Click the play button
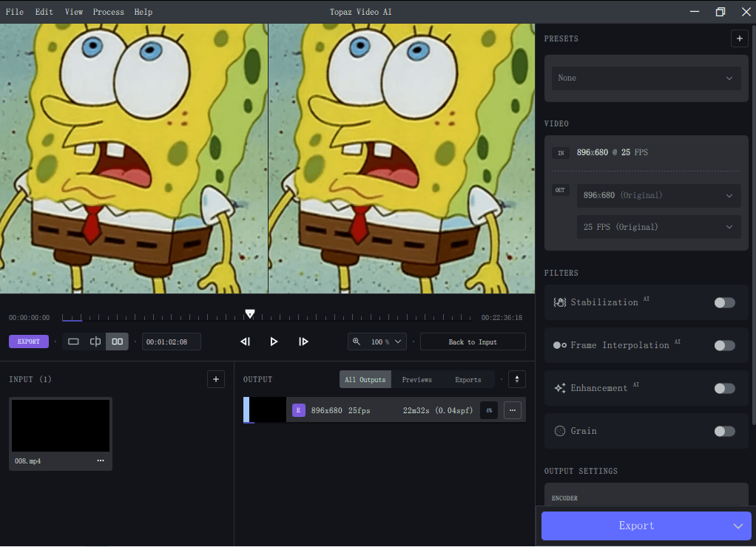The height and width of the screenshot is (547, 756). pos(274,342)
